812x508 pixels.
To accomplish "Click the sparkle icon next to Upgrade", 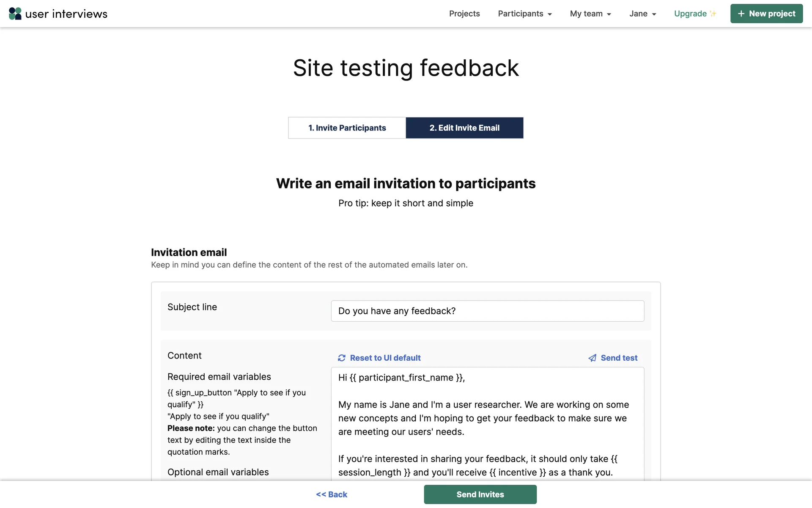I will (x=713, y=14).
